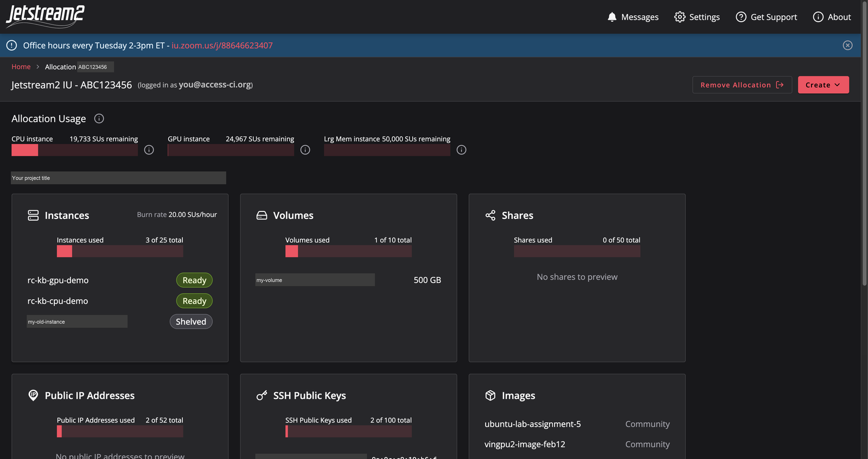The height and width of the screenshot is (459, 868).
Task: Click the Remove Allocation button
Action: tap(742, 85)
